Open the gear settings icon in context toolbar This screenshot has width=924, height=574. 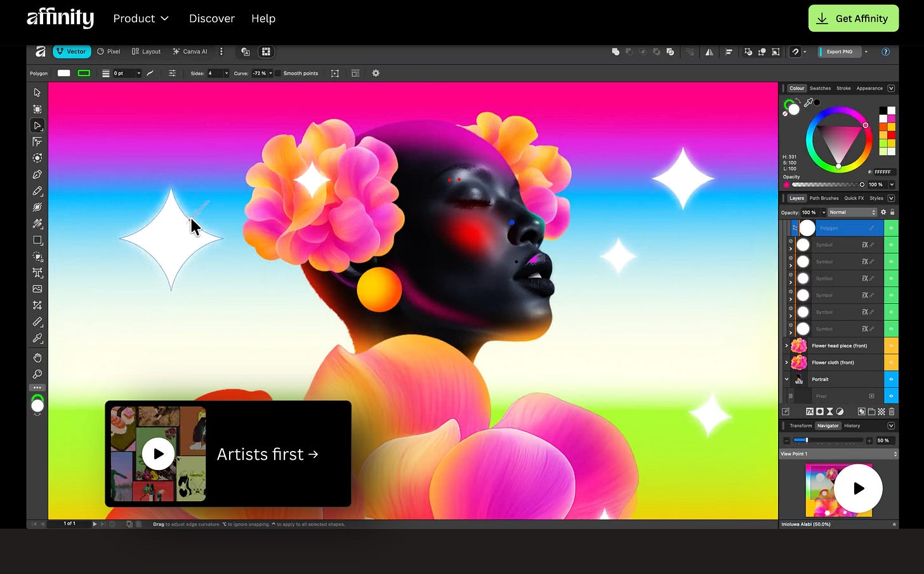(x=376, y=73)
